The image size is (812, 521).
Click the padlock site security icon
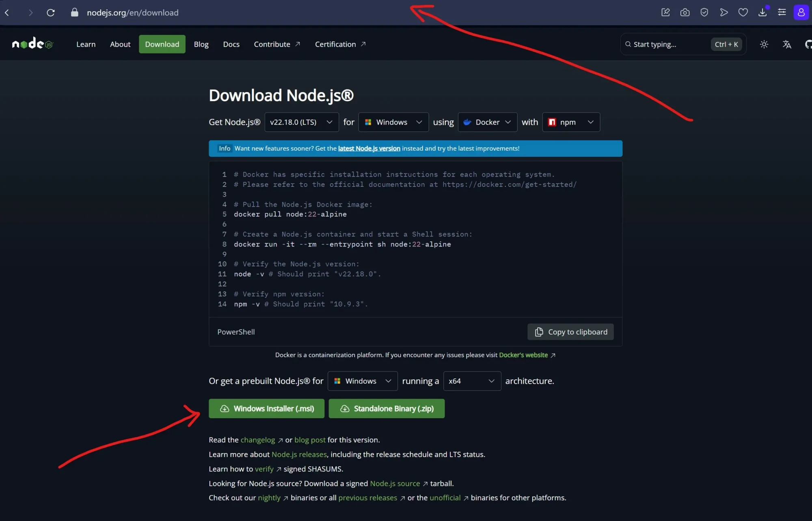pyautogui.click(x=74, y=13)
